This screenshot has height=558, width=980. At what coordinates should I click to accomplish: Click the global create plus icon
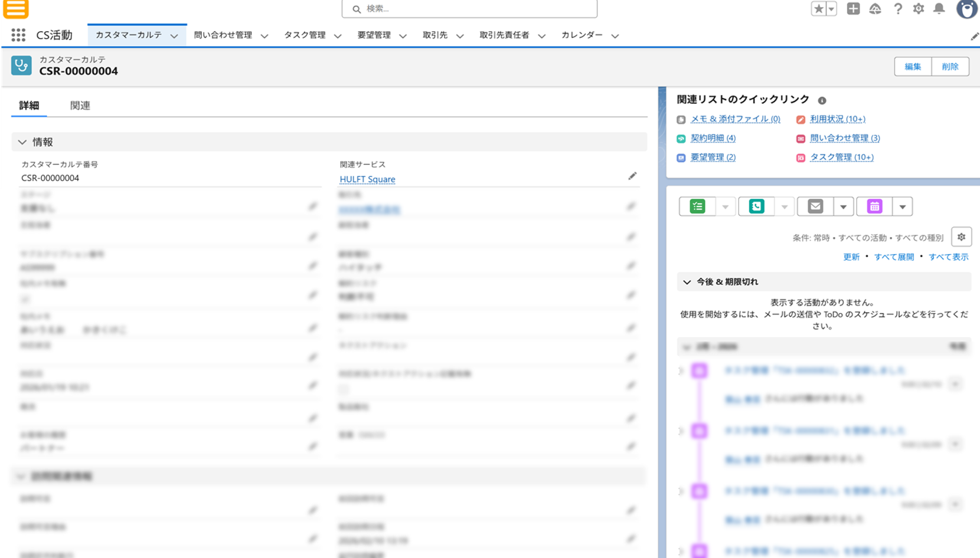click(853, 9)
